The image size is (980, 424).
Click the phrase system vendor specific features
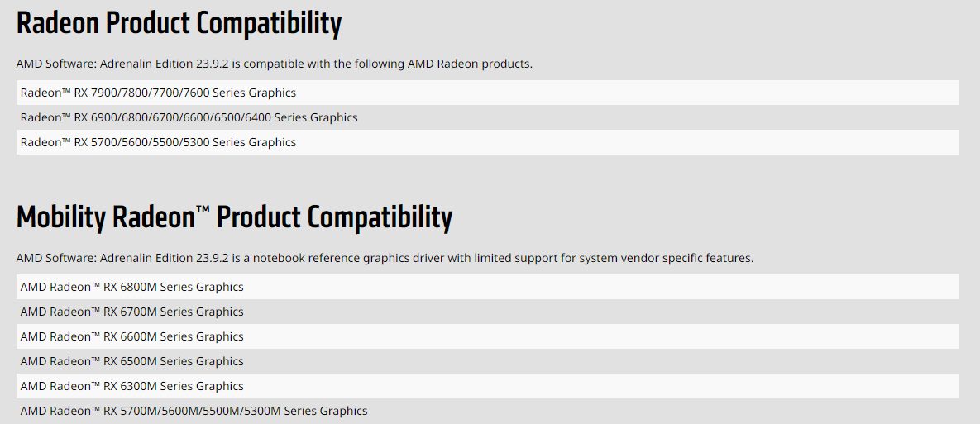pos(666,258)
